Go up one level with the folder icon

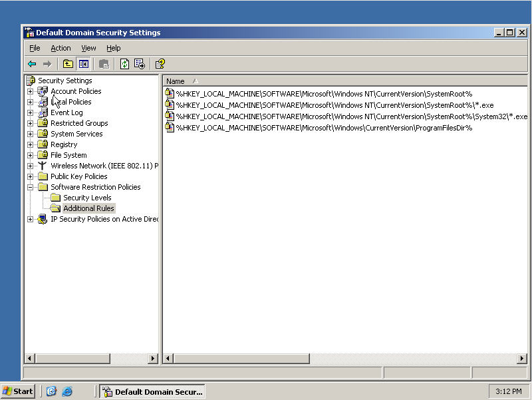(x=68, y=64)
